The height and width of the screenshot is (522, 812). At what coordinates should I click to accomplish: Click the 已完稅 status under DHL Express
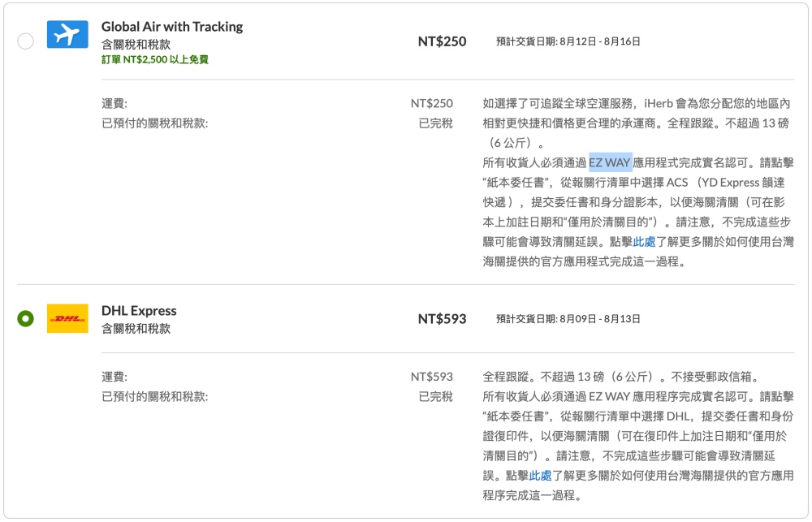pos(435,397)
